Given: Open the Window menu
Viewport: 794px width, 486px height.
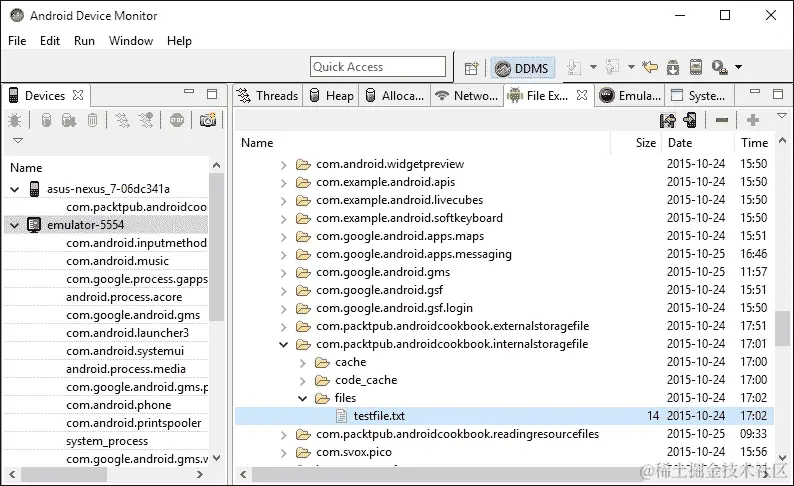Looking at the screenshot, I should [131, 41].
